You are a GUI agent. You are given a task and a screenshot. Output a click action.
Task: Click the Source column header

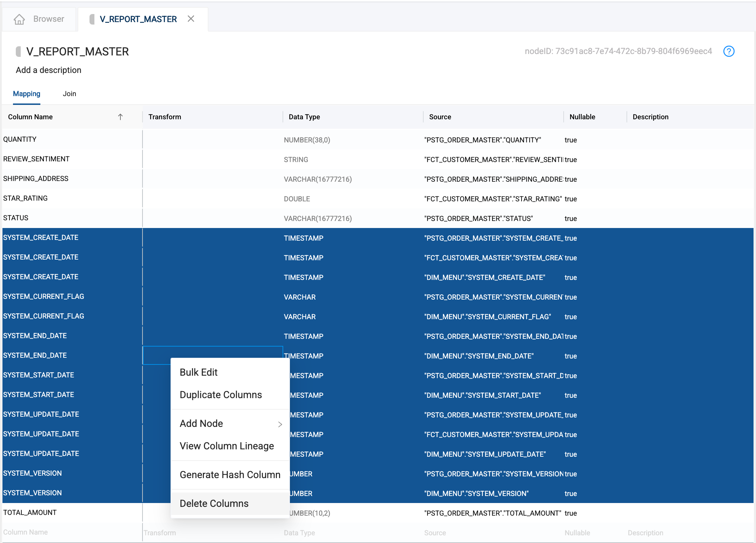440,117
